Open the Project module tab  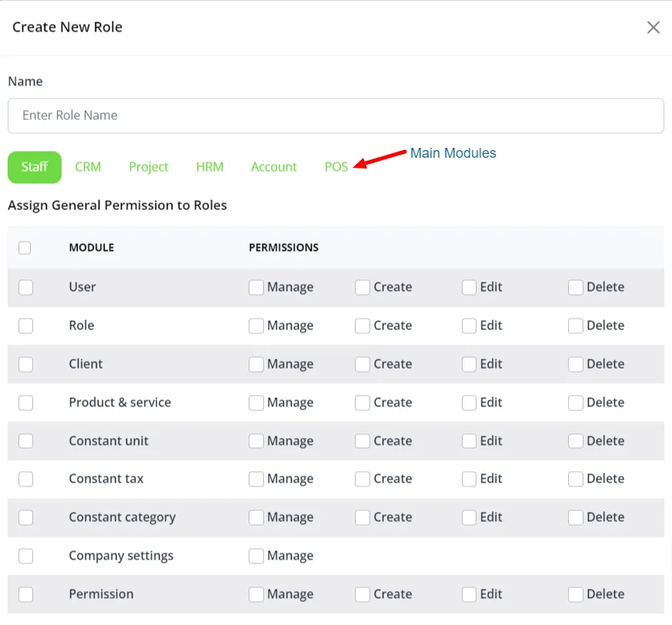point(149,167)
